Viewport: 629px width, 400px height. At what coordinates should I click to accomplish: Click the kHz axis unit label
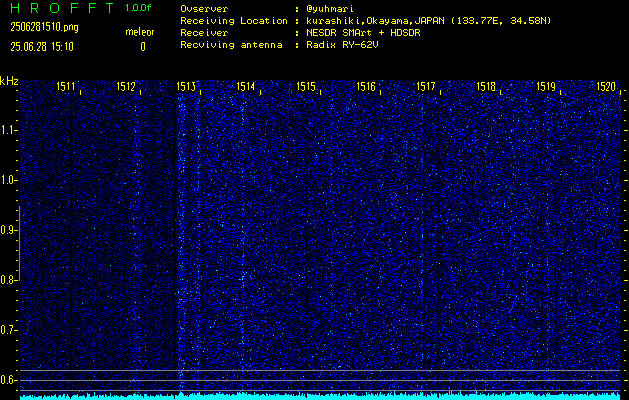click(x=9, y=81)
